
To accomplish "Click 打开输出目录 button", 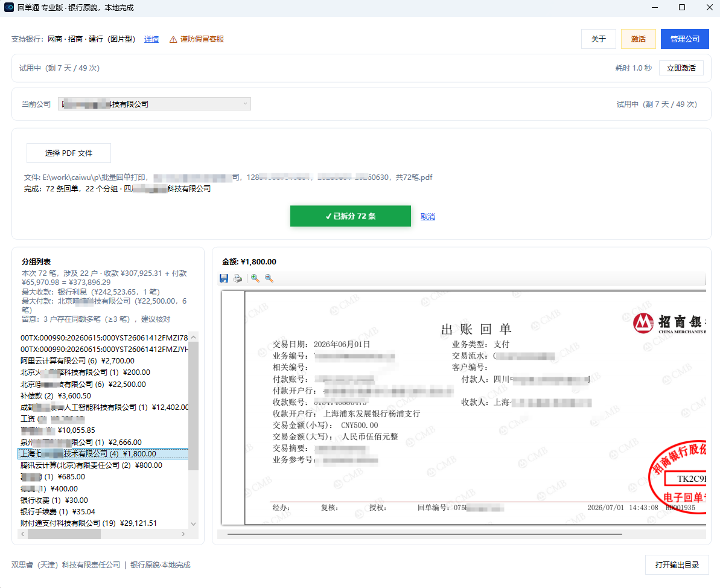I will [677, 564].
